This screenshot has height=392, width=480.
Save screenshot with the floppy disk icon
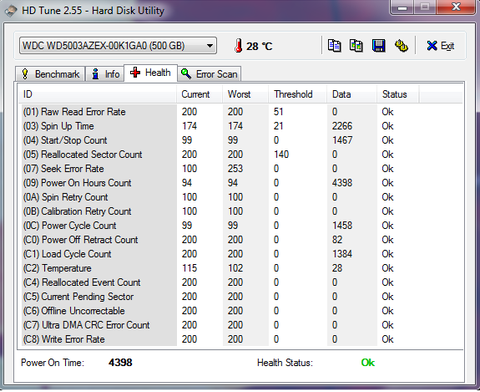point(378,46)
